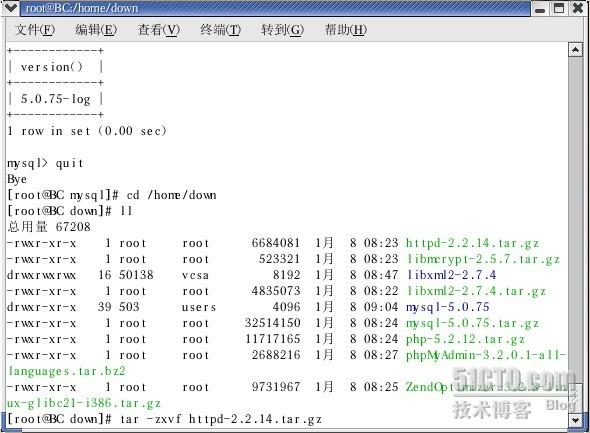Click the cd /home/down command
Screen dimensions: 590x433
172,195
